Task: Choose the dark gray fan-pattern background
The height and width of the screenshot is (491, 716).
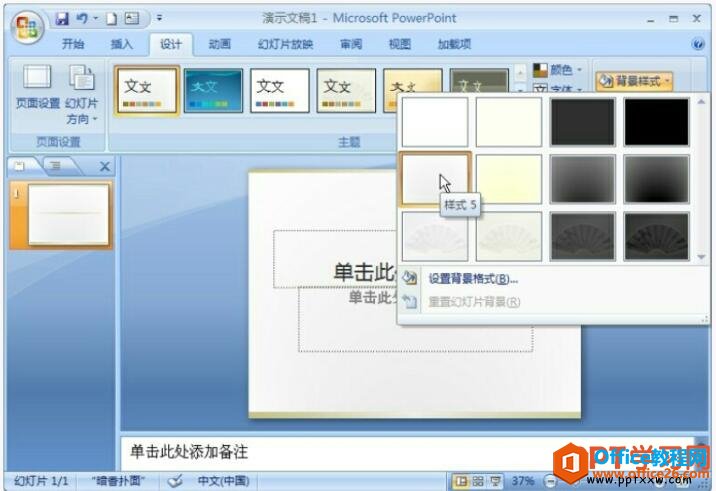Action: (583, 237)
